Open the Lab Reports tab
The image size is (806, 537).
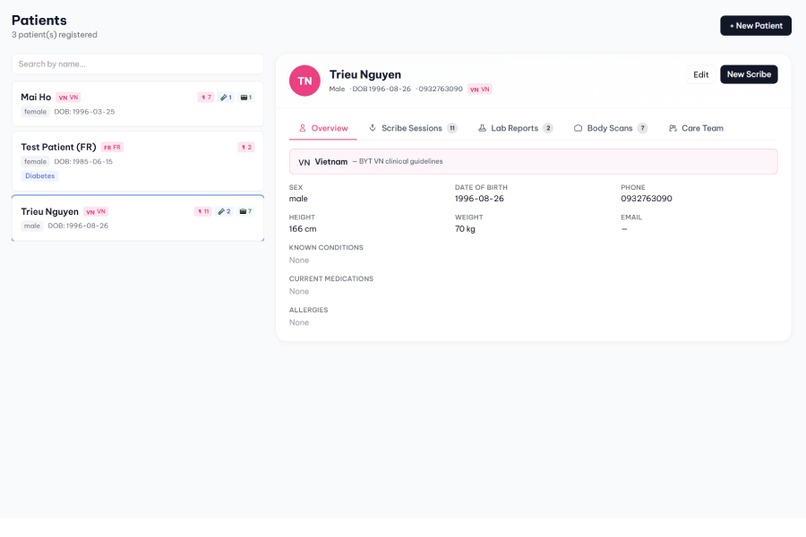coord(515,128)
